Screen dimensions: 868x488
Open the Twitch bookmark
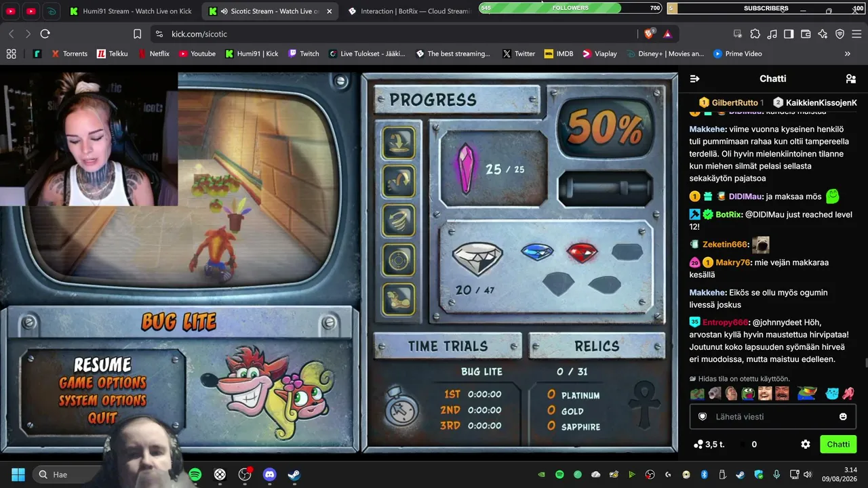[x=304, y=54]
